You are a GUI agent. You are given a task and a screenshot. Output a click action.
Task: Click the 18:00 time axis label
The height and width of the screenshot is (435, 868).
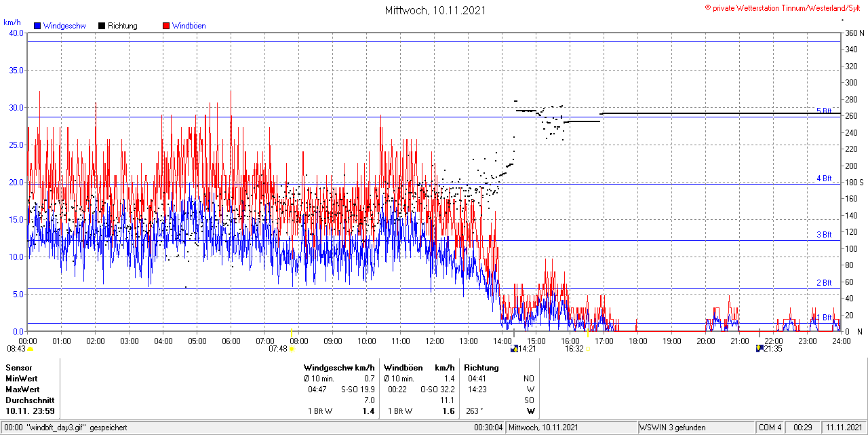click(638, 341)
